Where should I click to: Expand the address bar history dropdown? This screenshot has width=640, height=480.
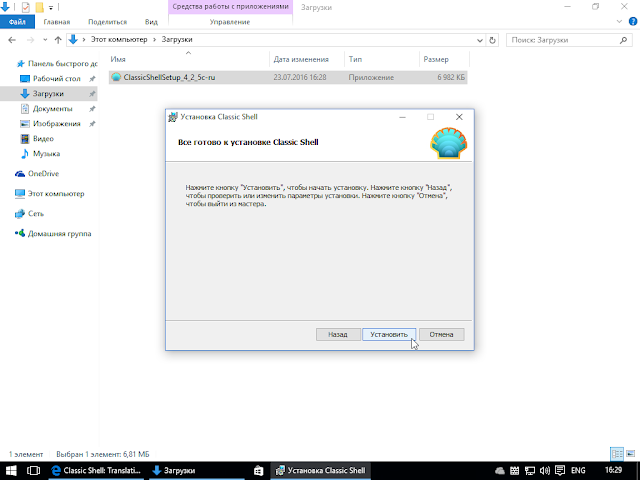point(480,40)
